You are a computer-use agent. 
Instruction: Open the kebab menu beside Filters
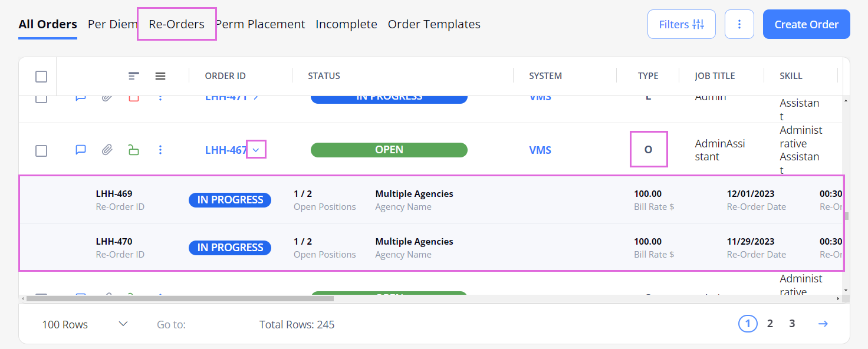point(739,24)
